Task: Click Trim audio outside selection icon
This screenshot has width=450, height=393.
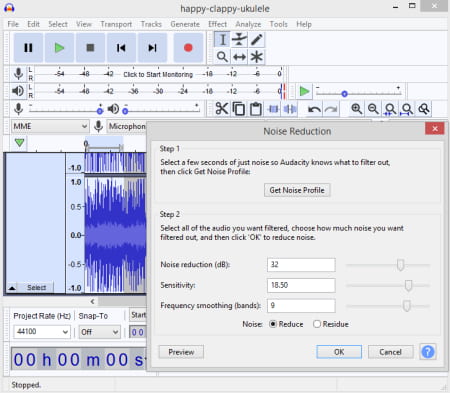Action: [273, 109]
